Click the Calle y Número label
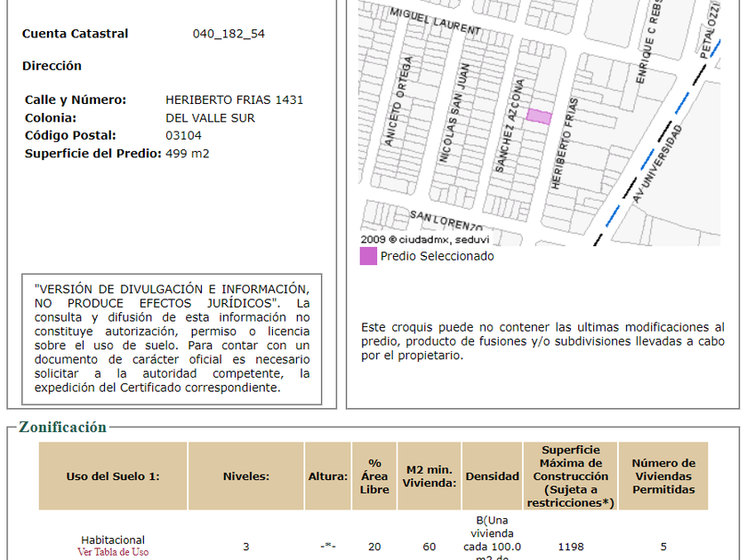 click(x=76, y=100)
